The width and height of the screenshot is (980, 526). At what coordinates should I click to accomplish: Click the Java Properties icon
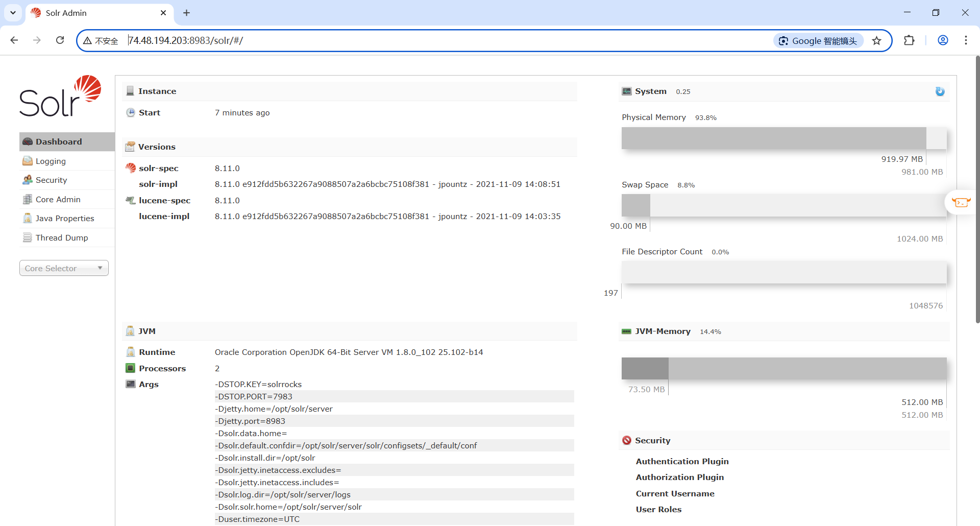(28, 219)
